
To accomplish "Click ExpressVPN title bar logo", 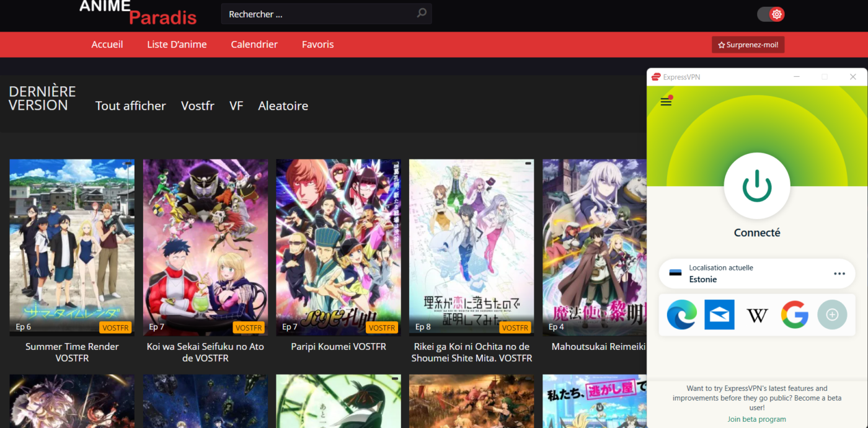I will [x=656, y=77].
